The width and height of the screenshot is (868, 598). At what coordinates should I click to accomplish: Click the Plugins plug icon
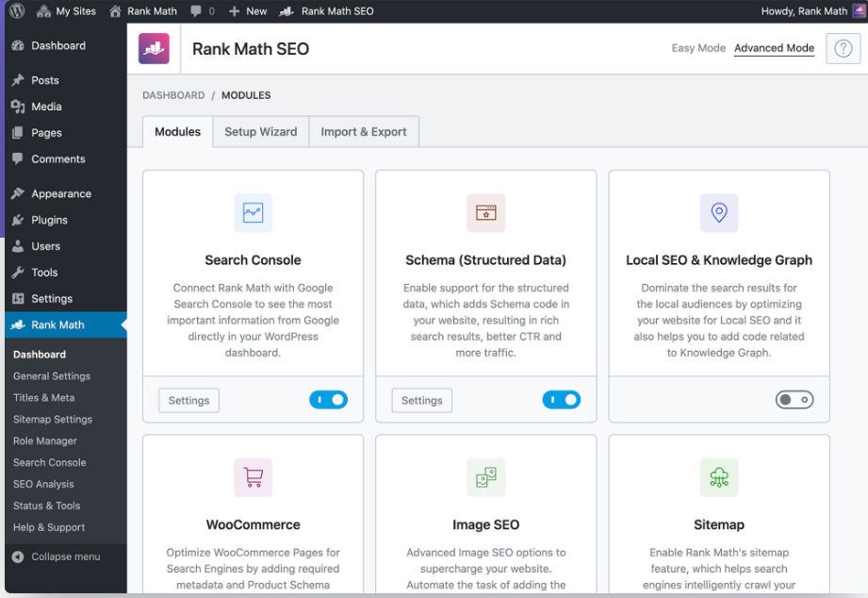(x=18, y=220)
